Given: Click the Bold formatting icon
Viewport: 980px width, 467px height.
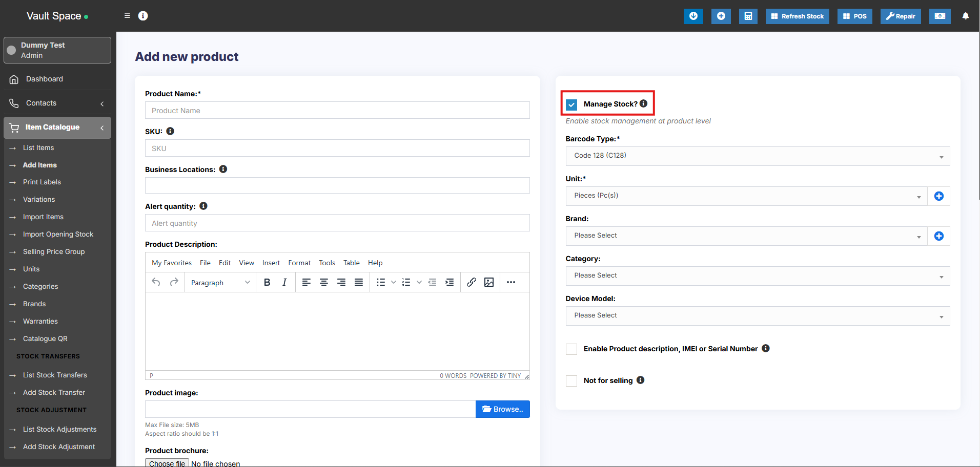Looking at the screenshot, I should point(267,282).
